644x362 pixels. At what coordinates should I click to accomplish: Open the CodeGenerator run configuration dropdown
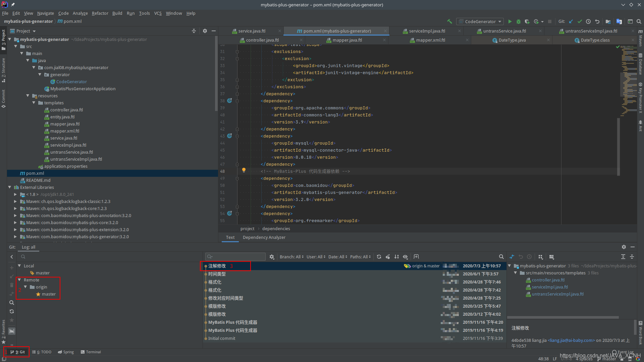[480, 21]
